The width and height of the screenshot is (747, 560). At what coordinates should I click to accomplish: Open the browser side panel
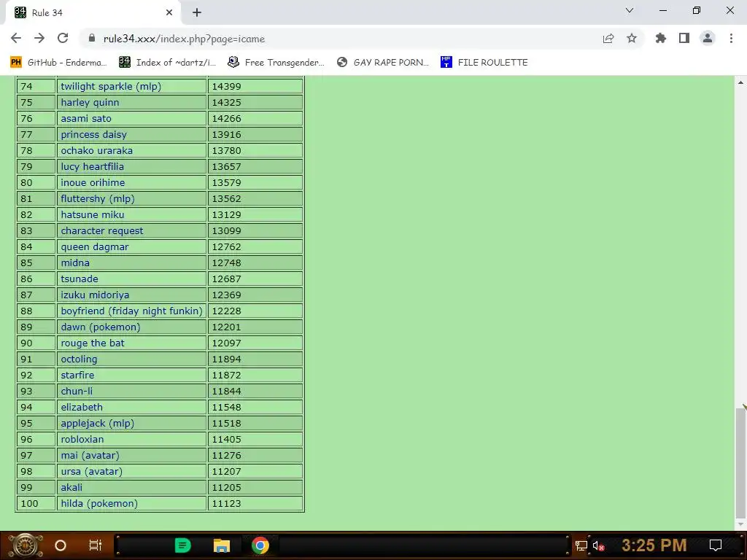pyautogui.click(x=684, y=39)
